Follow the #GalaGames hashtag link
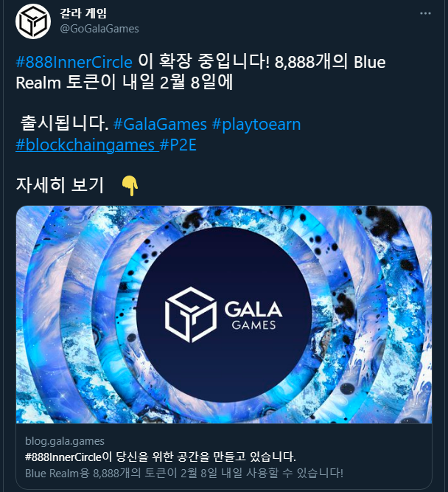Image resolution: width=448 pixels, height=492 pixels. (x=160, y=124)
